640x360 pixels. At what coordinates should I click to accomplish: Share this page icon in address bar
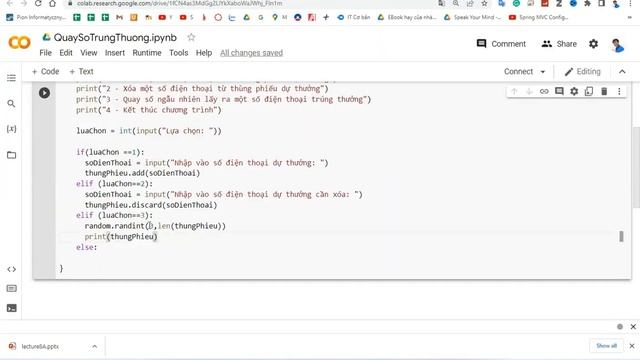click(x=470, y=3)
